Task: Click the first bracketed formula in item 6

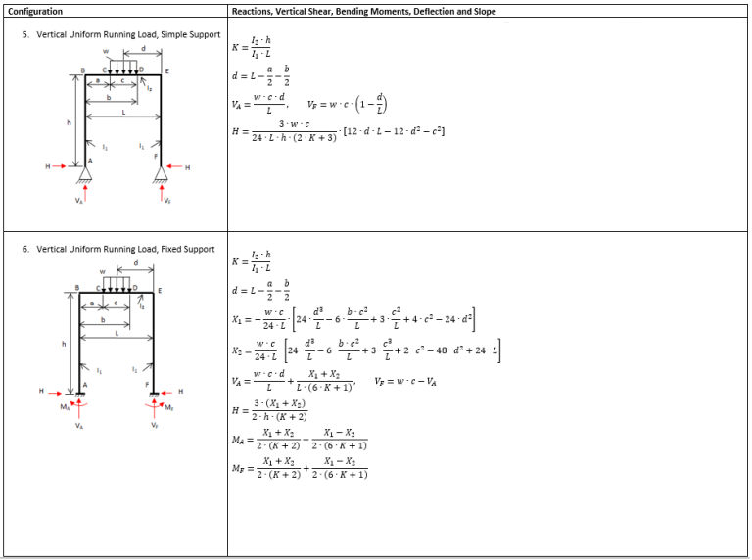Action: pyautogui.click(x=354, y=318)
